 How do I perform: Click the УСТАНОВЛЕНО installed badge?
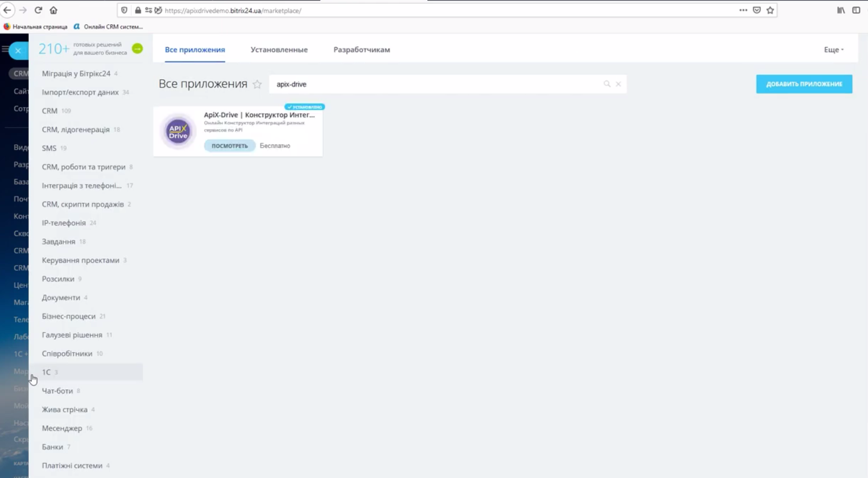(304, 107)
